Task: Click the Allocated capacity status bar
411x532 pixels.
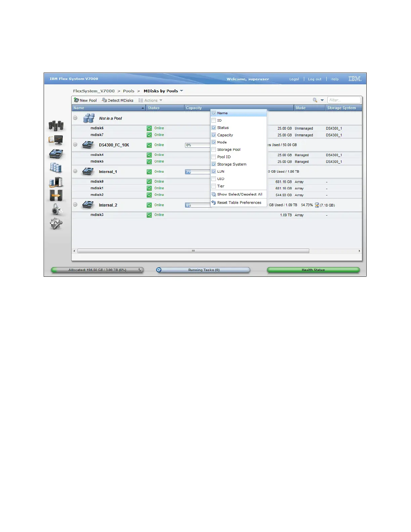Action: coord(97,270)
